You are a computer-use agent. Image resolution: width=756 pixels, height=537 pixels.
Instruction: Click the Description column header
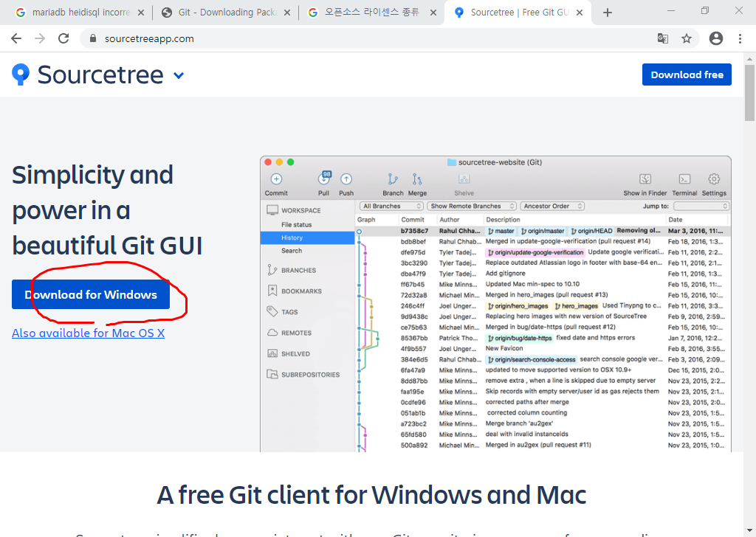(503, 220)
